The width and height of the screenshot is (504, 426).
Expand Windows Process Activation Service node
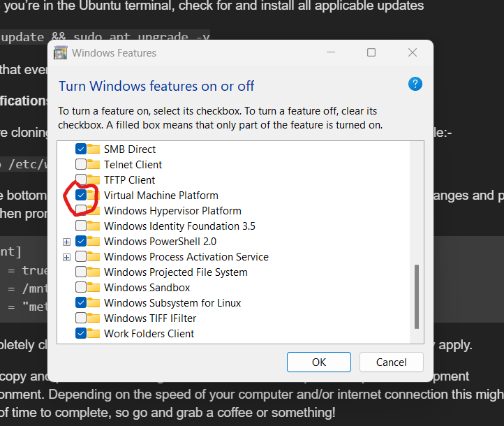point(66,257)
